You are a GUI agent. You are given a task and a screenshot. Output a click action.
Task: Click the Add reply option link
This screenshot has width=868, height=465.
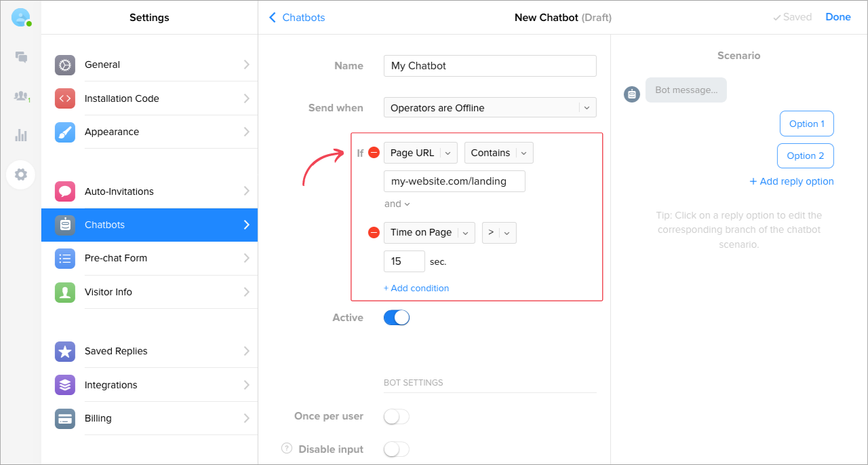[791, 181]
